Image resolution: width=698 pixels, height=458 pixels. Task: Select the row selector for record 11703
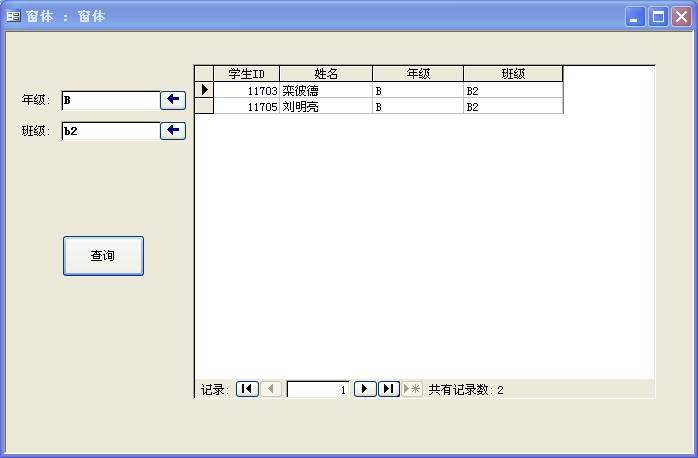(x=204, y=90)
